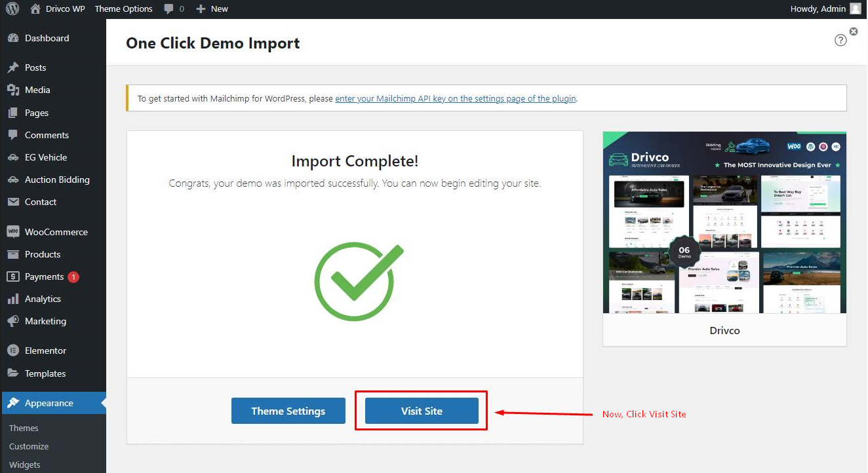Open Themes under Appearance
The image size is (868, 473).
click(24, 428)
